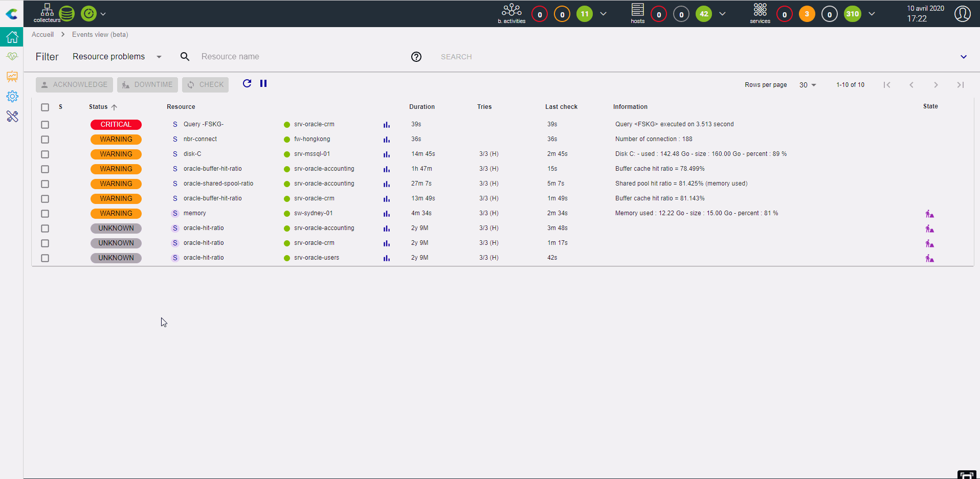Viewport: 980px width, 479px height.
Task: Sort by the Last check column header
Action: tap(561, 107)
